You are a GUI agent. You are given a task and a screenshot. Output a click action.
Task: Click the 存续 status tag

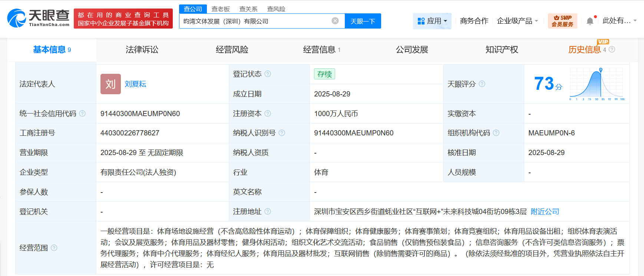324,74
